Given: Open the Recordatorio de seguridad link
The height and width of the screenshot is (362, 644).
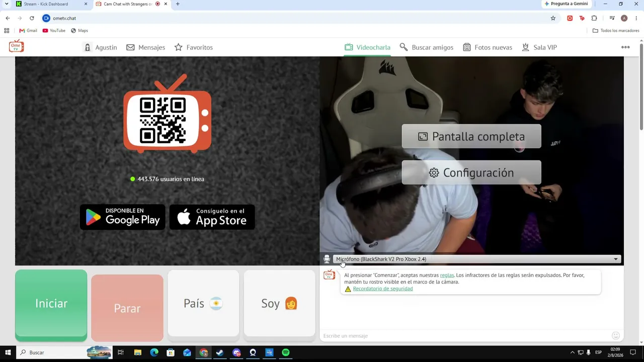Looking at the screenshot, I should click(382, 289).
